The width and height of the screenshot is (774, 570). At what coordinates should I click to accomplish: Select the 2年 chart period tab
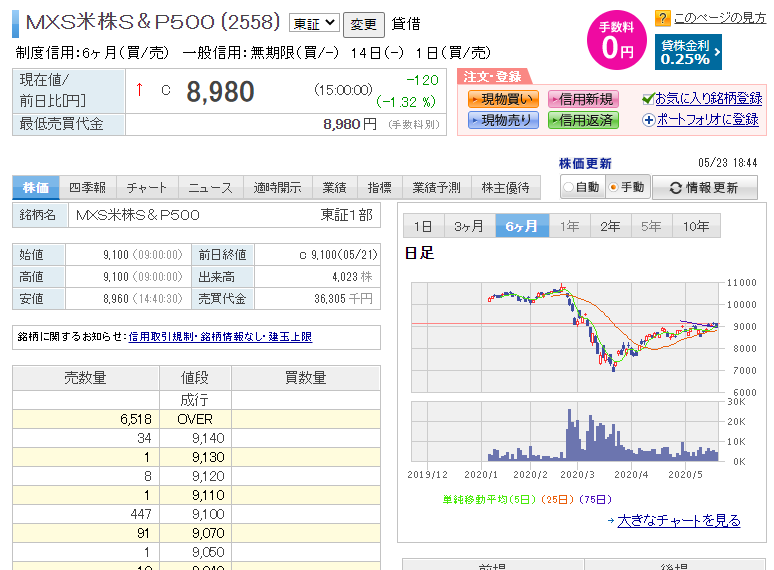click(x=610, y=226)
